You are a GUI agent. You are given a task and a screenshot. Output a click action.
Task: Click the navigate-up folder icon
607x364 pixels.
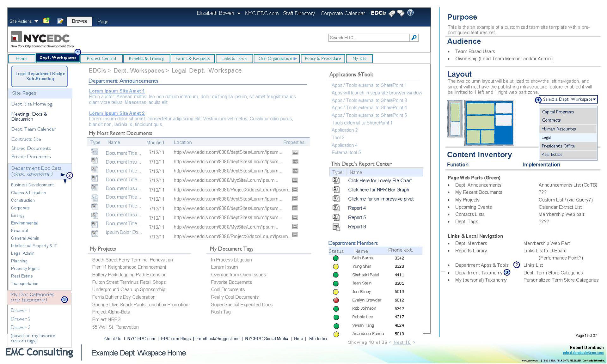(46, 21)
